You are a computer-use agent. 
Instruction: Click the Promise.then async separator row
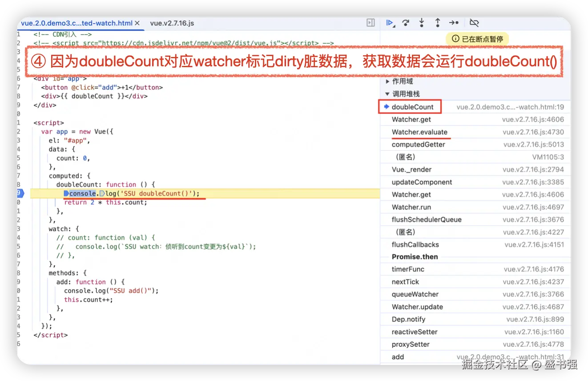point(475,257)
